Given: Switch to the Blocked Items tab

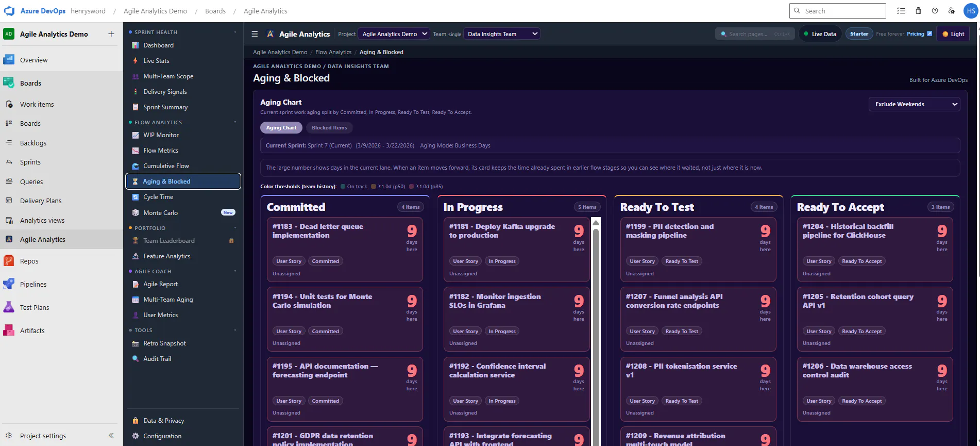Looking at the screenshot, I should click(329, 128).
